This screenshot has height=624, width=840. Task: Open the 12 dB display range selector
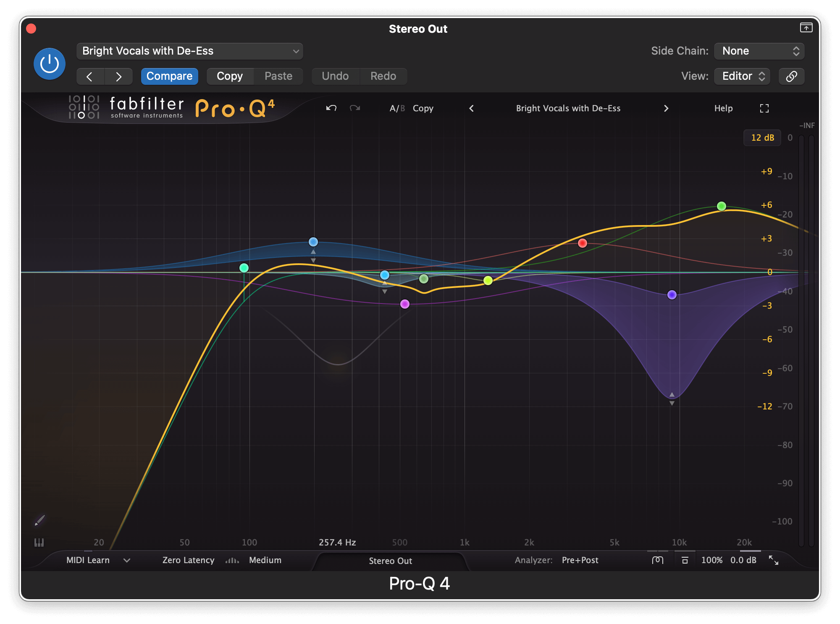tap(762, 138)
